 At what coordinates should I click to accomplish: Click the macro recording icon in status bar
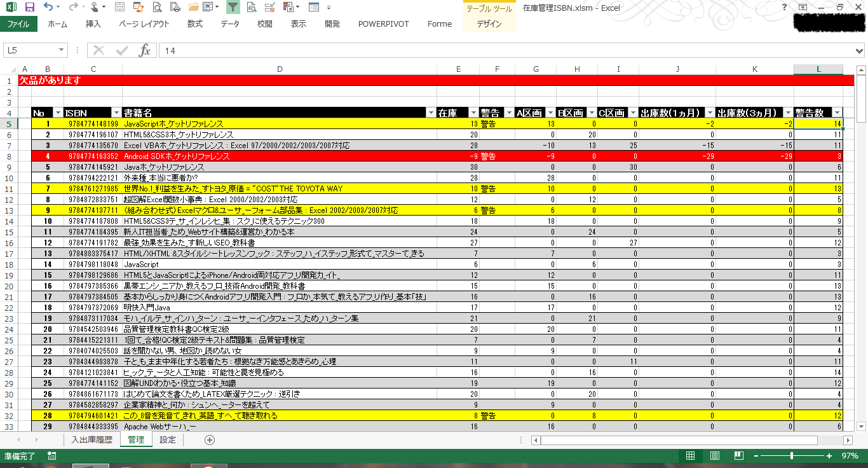click(51, 456)
